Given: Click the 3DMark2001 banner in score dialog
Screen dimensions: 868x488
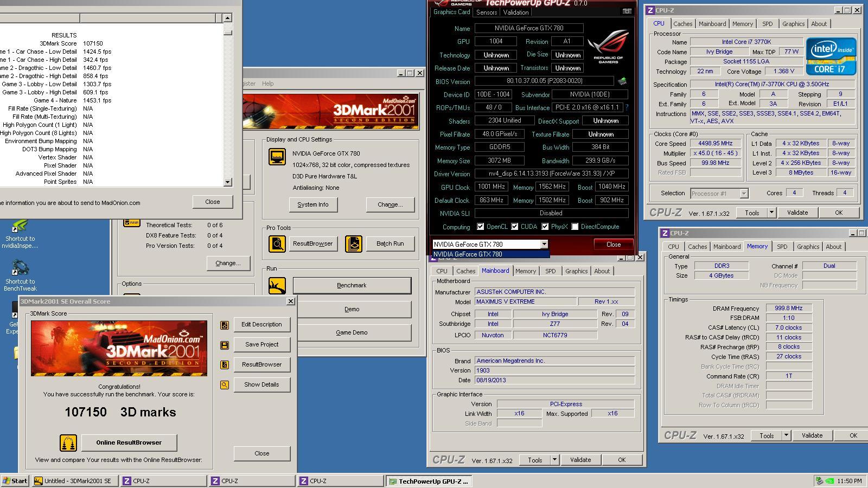Looking at the screenshot, I should click(119, 348).
